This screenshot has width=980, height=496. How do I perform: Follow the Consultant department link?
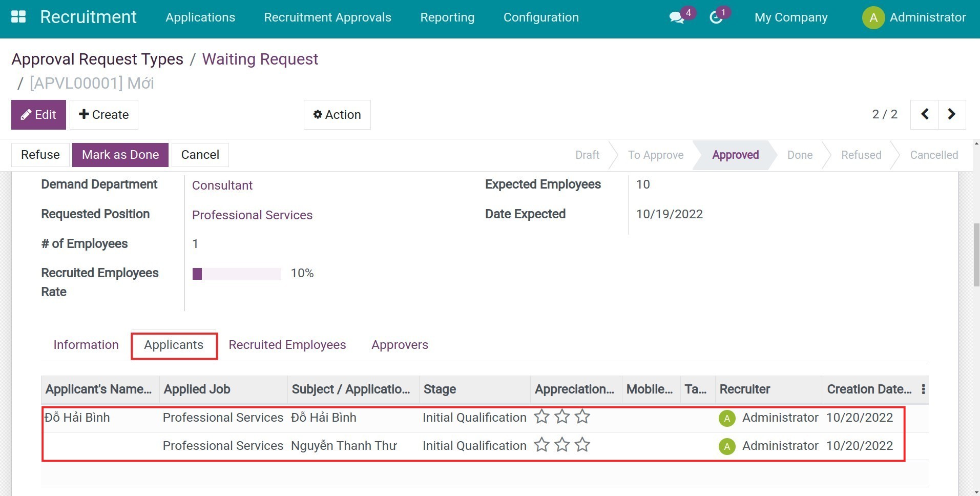pyautogui.click(x=222, y=185)
